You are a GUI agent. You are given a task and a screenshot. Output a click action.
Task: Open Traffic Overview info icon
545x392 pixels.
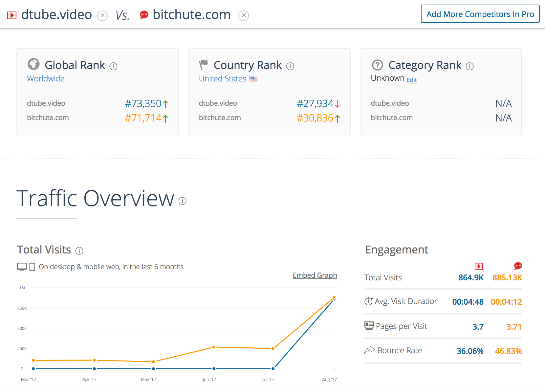[183, 201]
